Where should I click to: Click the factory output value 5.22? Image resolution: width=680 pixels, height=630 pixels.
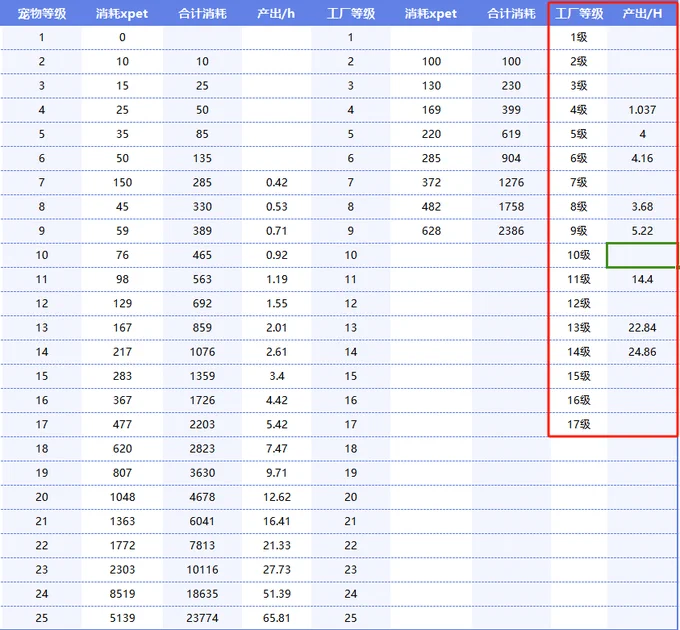(x=642, y=231)
